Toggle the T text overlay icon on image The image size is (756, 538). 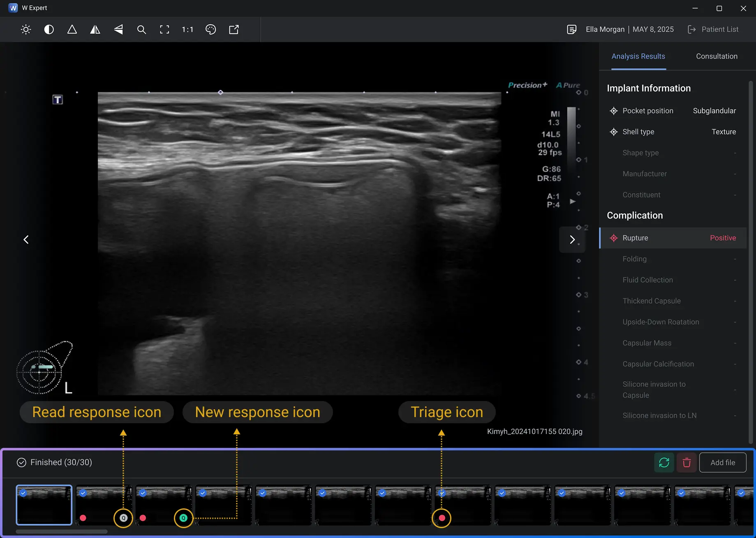58,100
